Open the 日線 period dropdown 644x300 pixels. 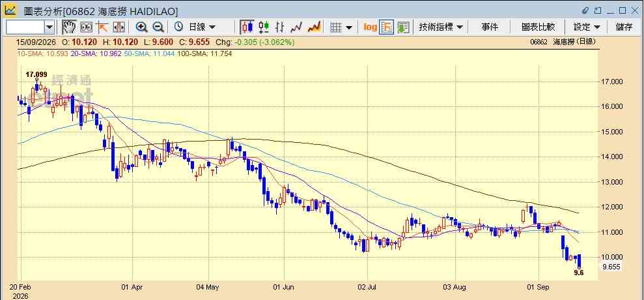pyautogui.click(x=202, y=27)
